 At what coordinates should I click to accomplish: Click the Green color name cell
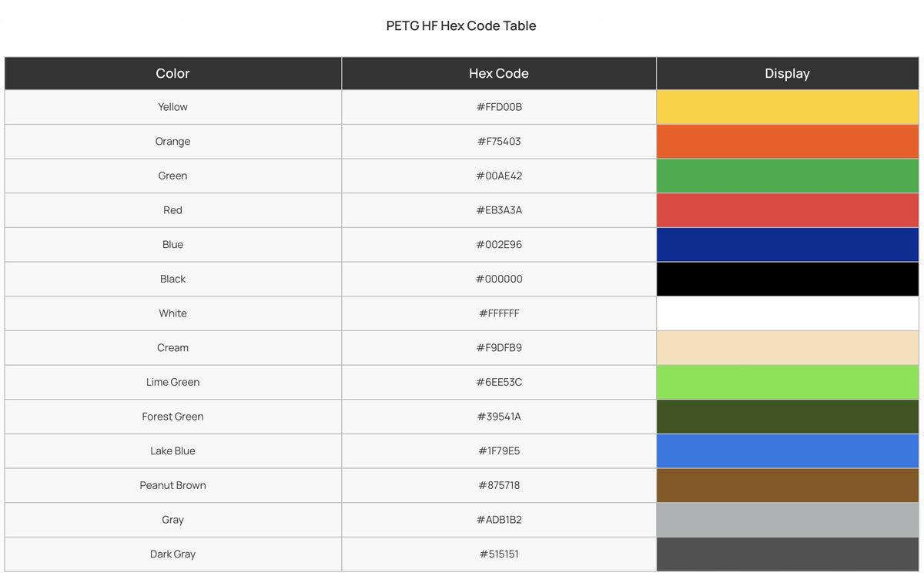click(173, 176)
